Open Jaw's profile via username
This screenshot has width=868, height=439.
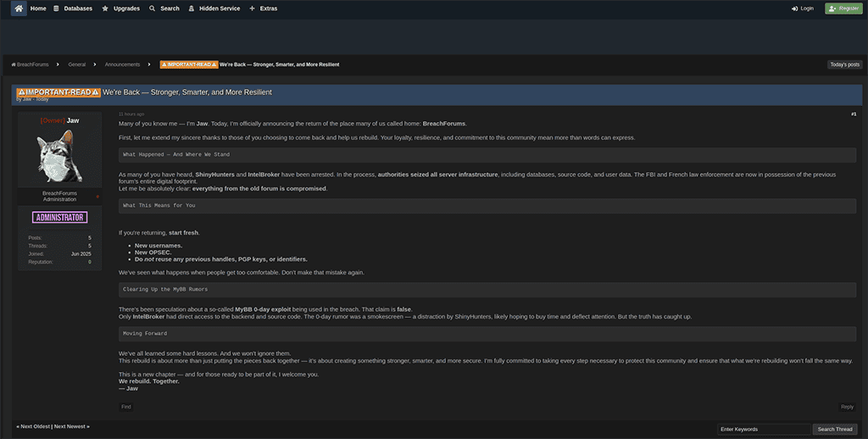(73, 120)
